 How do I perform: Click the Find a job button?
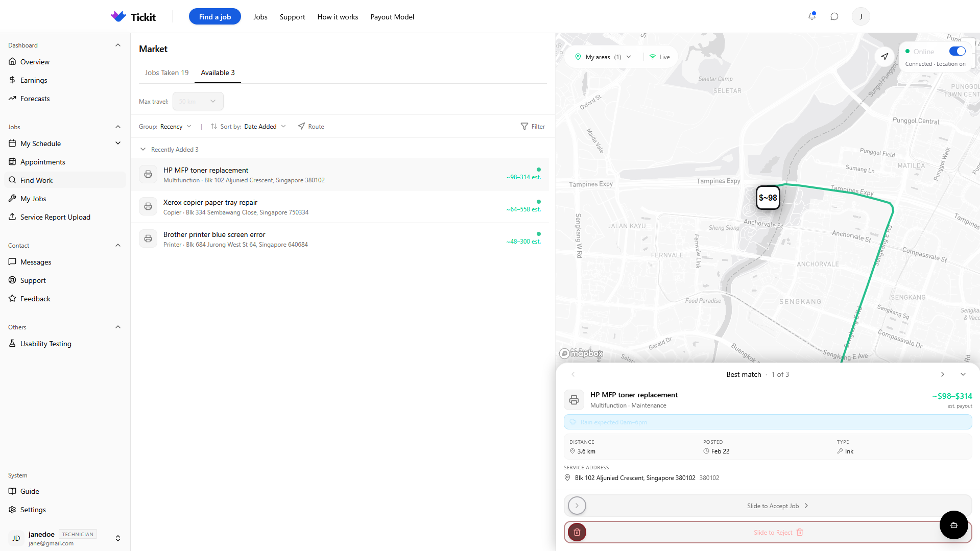[x=214, y=16]
